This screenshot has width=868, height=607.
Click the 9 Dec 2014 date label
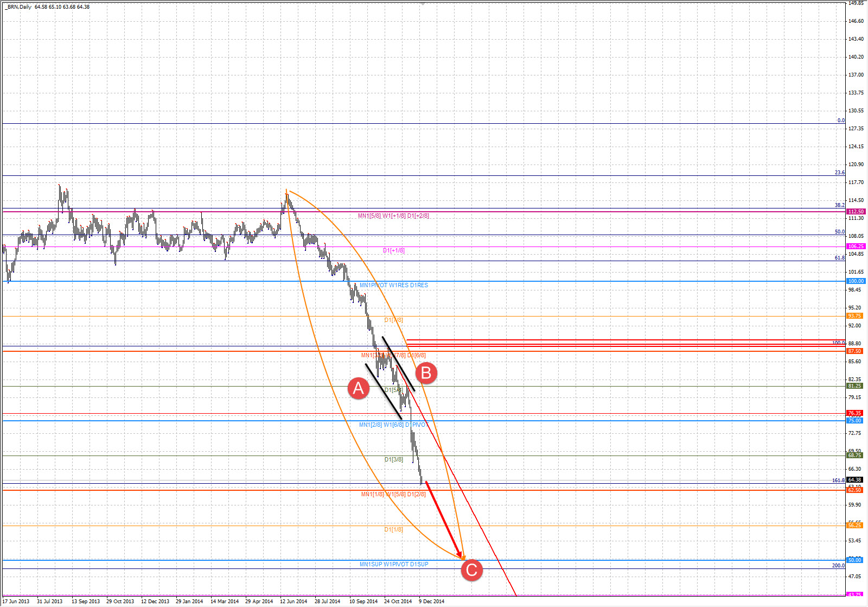[x=431, y=601]
